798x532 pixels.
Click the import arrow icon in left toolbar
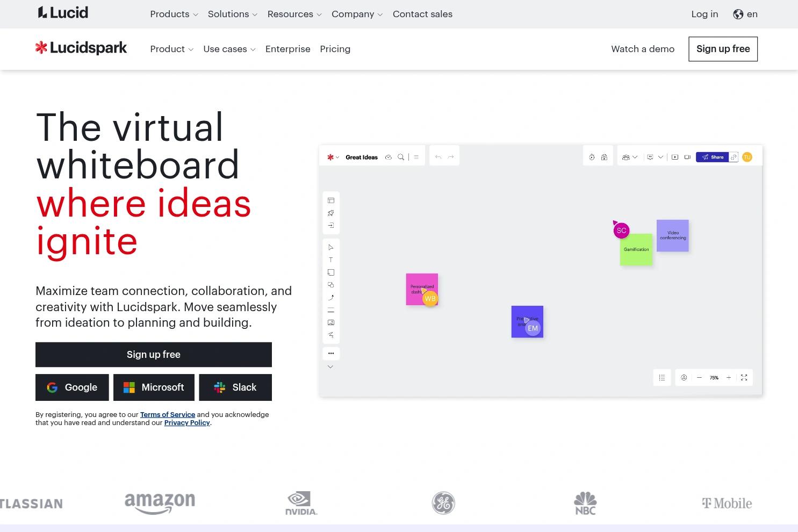[x=331, y=225]
